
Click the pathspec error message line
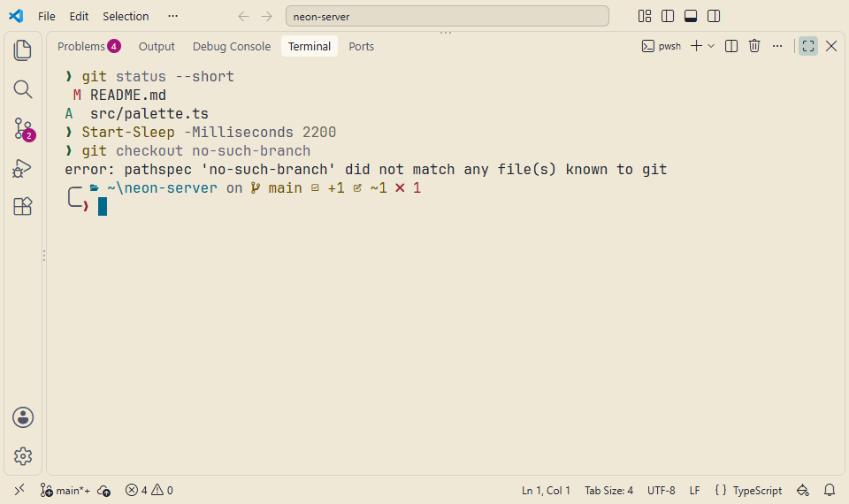tap(365, 170)
